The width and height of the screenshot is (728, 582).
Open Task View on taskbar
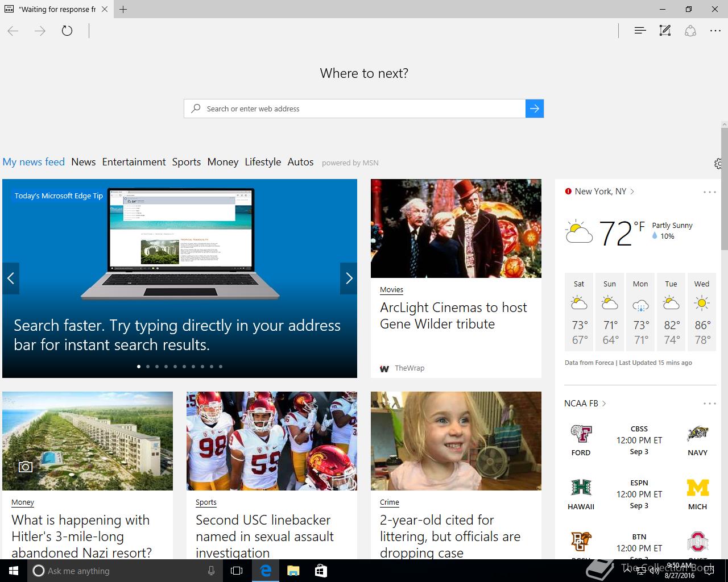(x=237, y=571)
